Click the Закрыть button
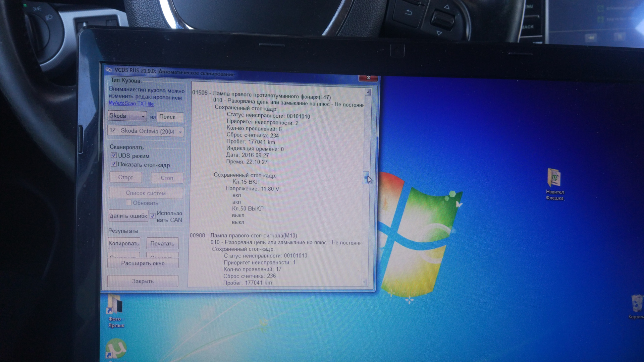 tap(143, 281)
